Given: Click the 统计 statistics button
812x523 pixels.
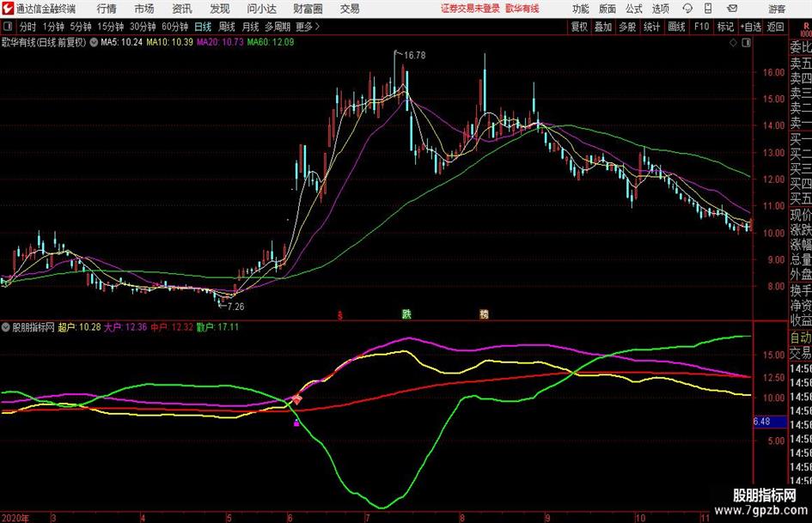Looking at the screenshot, I should pyautogui.click(x=651, y=27).
